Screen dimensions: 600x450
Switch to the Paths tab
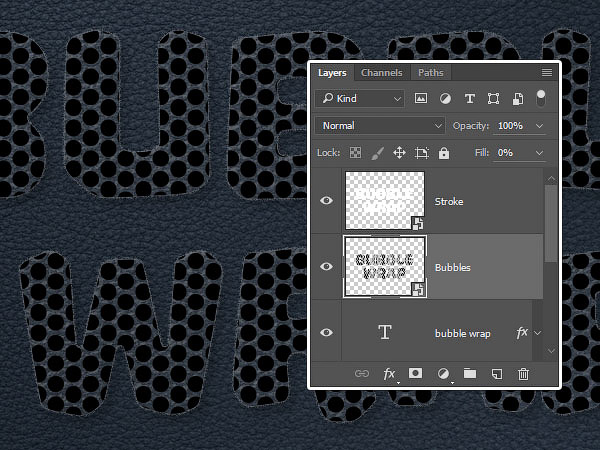click(x=430, y=73)
